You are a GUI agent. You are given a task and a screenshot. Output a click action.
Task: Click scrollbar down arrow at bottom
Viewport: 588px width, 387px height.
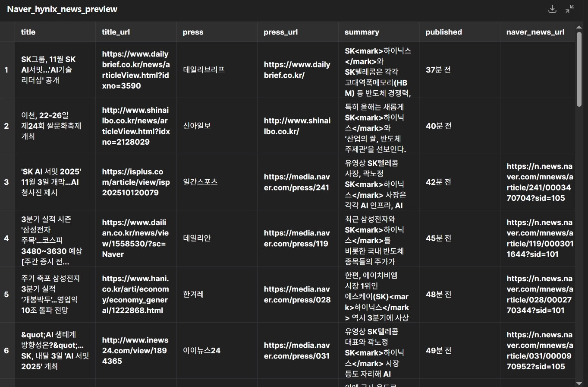click(x=579, y=383)
